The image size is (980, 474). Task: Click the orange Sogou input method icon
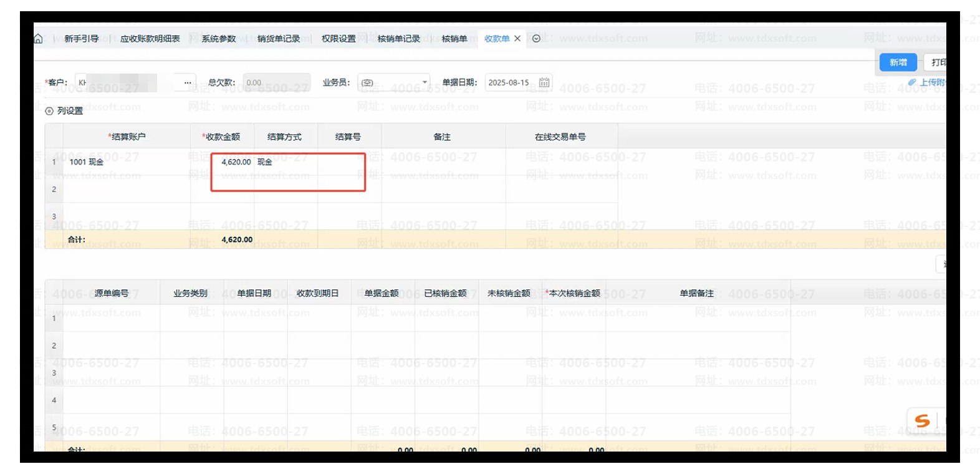922,421
